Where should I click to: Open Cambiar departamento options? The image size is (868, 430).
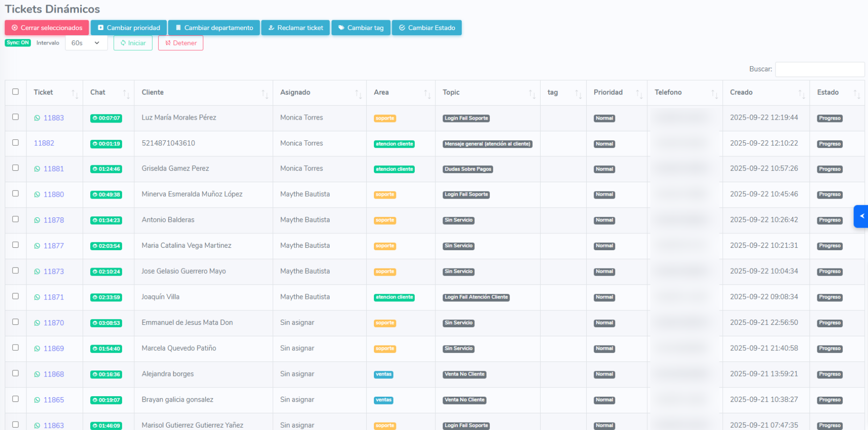tap(214, 28)
